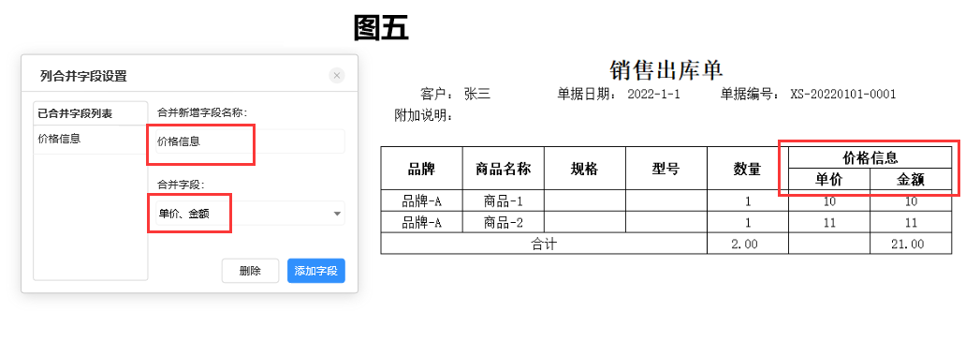Click the 商品-2 cell
The image size is (980, 341).
click(x=504, y=222)
